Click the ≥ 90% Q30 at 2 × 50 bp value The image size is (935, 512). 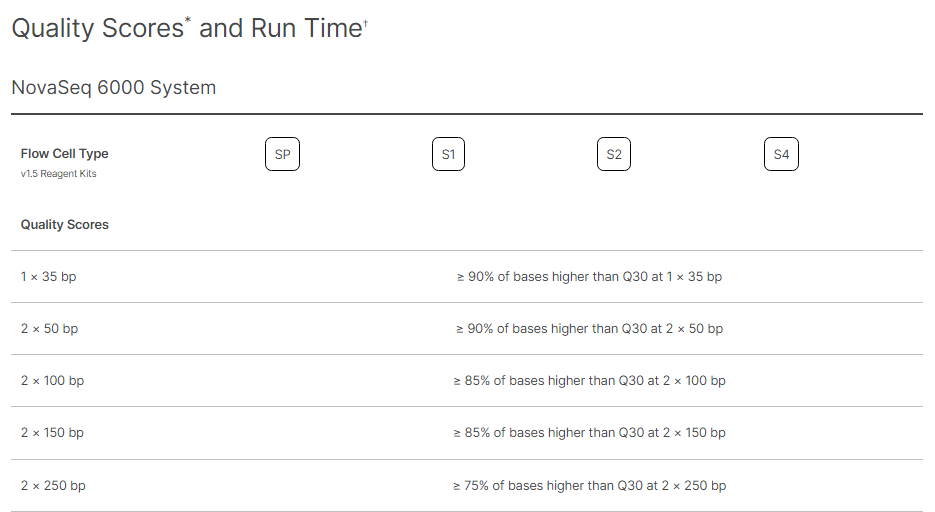pyautogui.click(x=589, y=328)
